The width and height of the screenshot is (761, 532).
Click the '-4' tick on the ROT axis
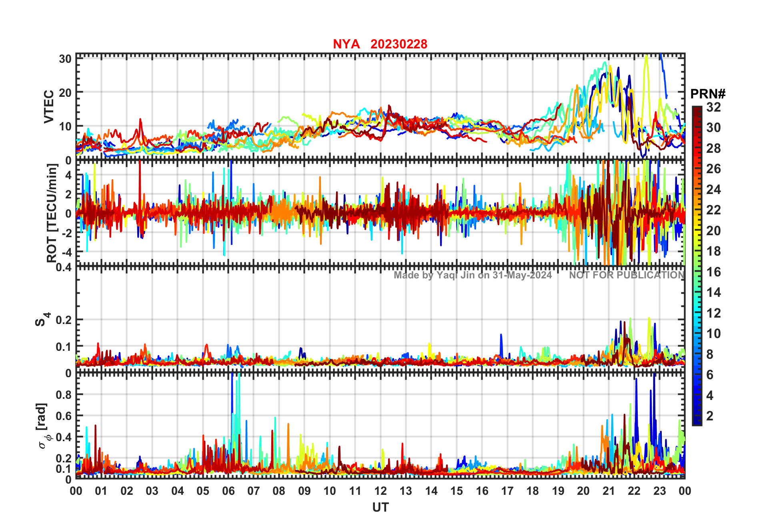tap(66, 252)
